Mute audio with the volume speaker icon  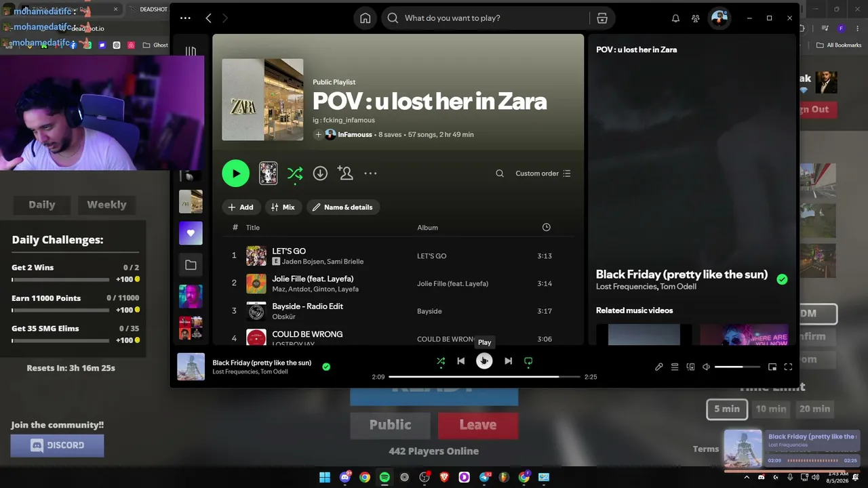(706, 367)
